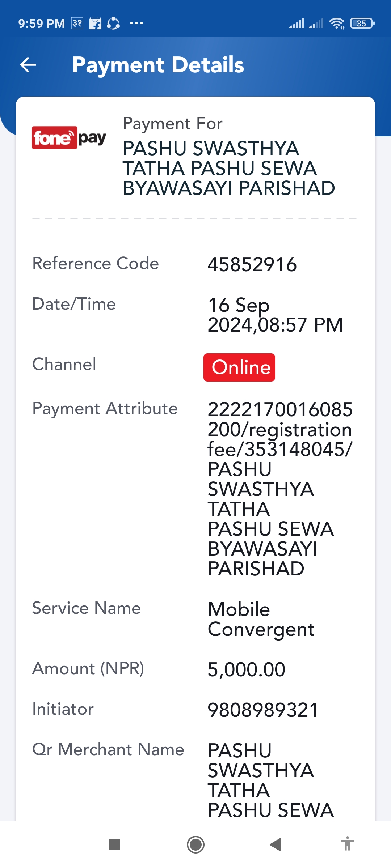This screenshot has height=868, width=391.
Task: Tap the fonepay logo
Action: (x=69, y=137)
